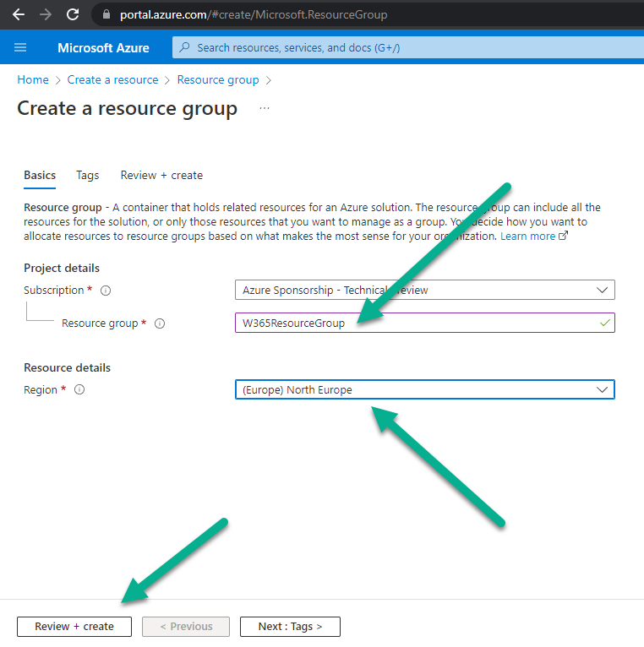Reload the page with the refresh icon
Image resolution: width=644 pixels, height=647 pixels.
click(73, 15)
